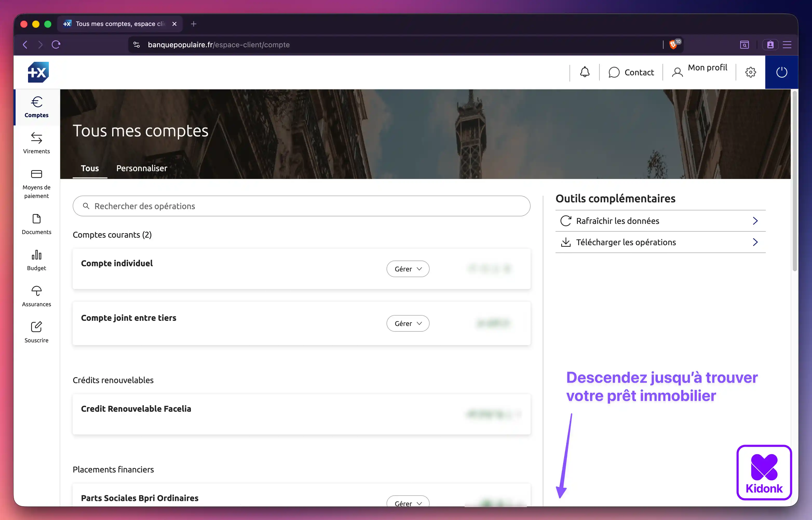812x520 pixels.
Task: Click the site settings icon in address bar
Action: pos(137,45)
